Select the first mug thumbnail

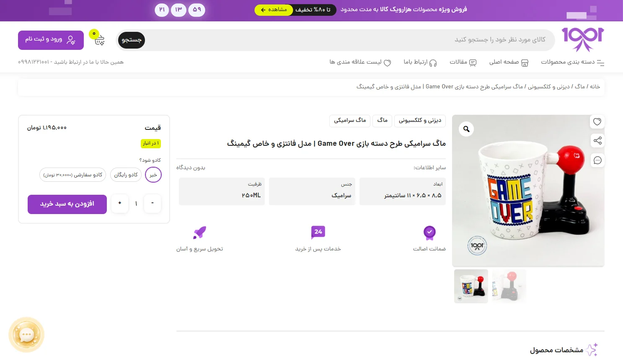point(471,286)
